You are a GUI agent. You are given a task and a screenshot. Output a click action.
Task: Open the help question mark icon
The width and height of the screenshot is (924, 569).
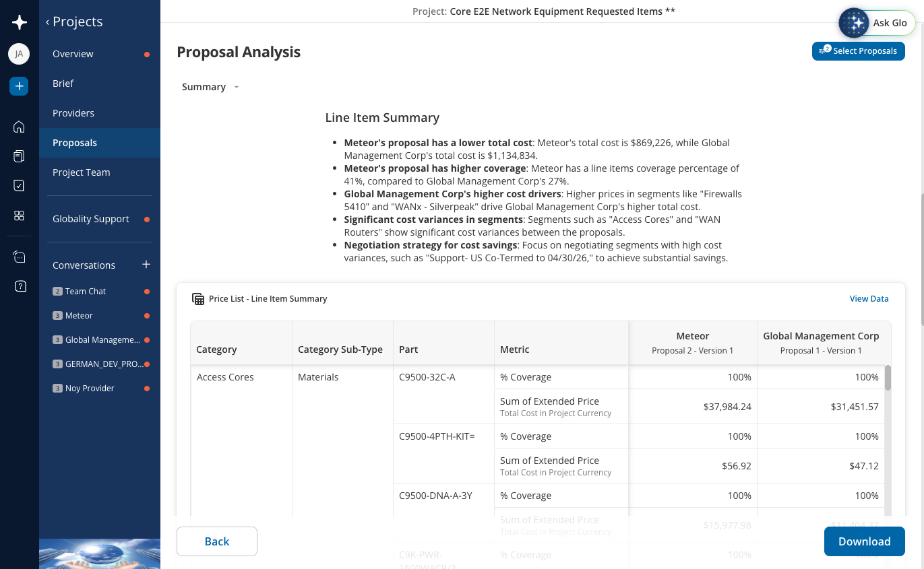20,286
